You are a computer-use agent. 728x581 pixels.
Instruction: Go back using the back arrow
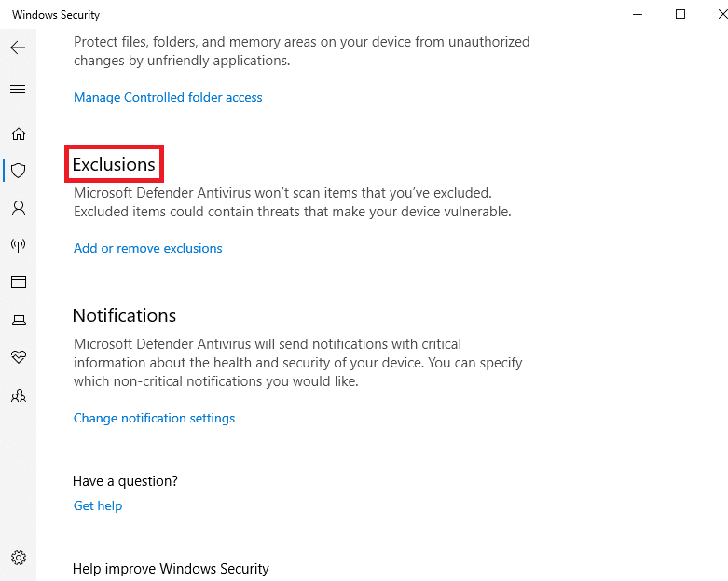18,48
